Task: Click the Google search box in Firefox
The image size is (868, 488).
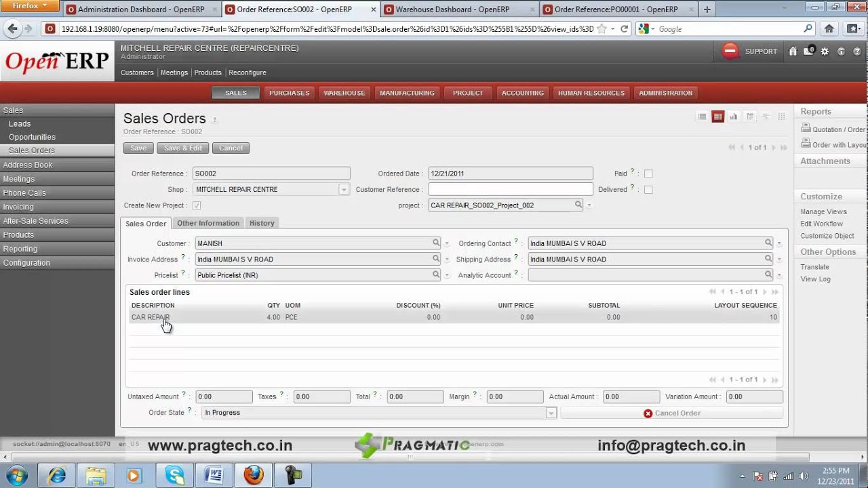Action: pyautogui.click(x=726, y=29)
